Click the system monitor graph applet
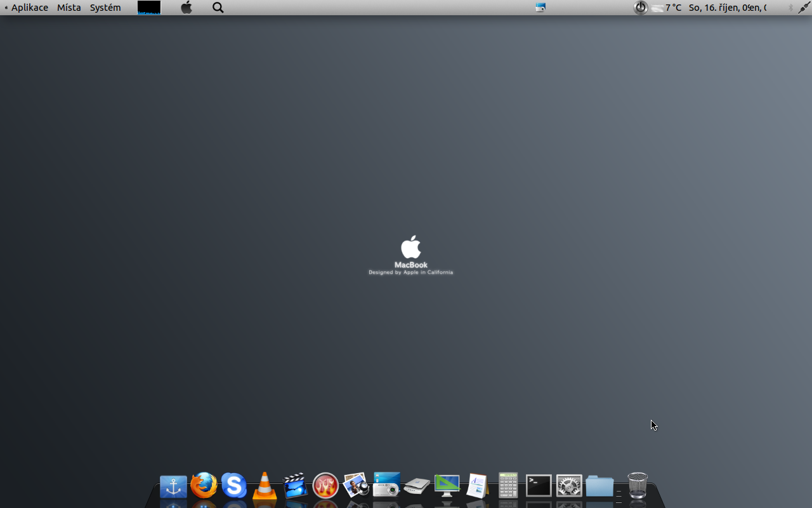Screen dimensions: 812x508 (x=149, y=8)
